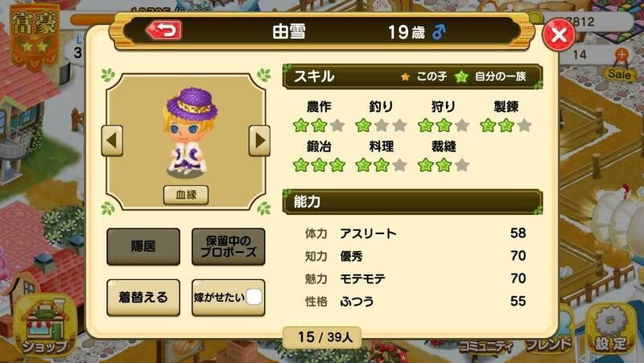Click the Sale sign
This screenshot has height=363, width=644.
point(619,74)
